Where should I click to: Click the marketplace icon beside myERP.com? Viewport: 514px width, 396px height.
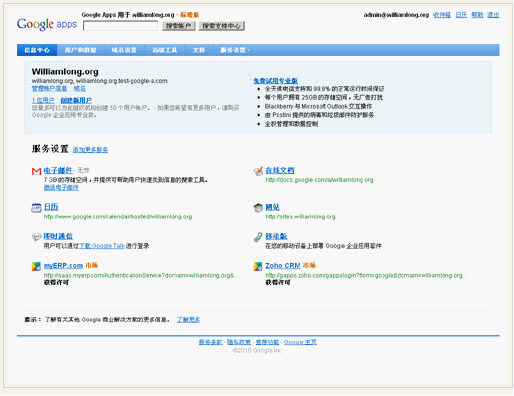pos(36,266)
